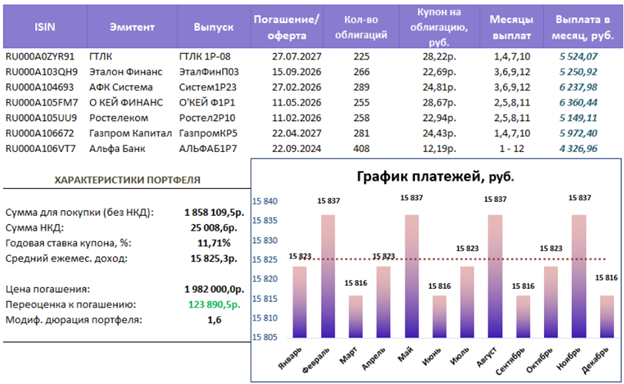Select issuer cell Ростелеком
Screen dimensions: 624x384
(x=119, y=118)
